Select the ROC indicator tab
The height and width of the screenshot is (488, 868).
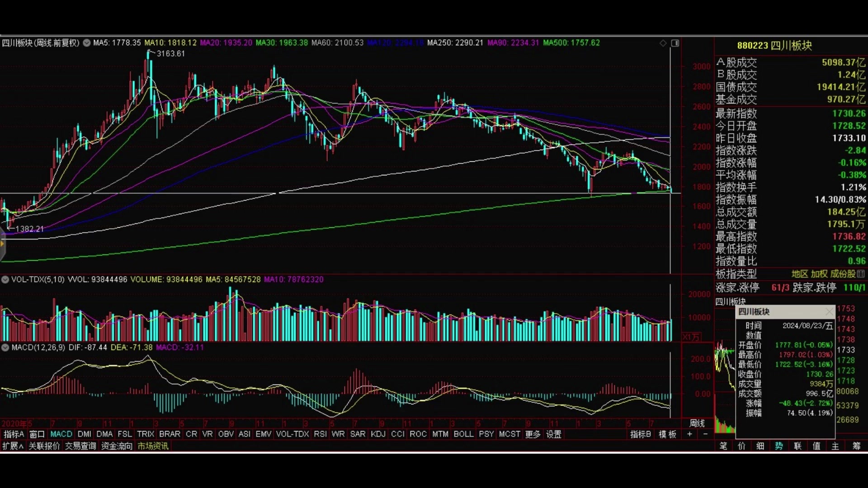(418, 434)
